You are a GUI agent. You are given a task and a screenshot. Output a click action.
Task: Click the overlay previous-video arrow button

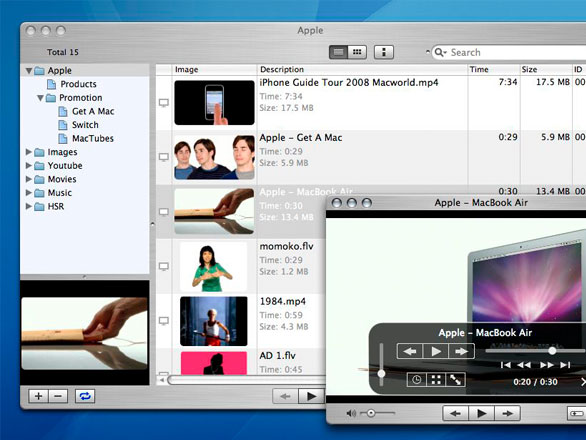[410, 351]
